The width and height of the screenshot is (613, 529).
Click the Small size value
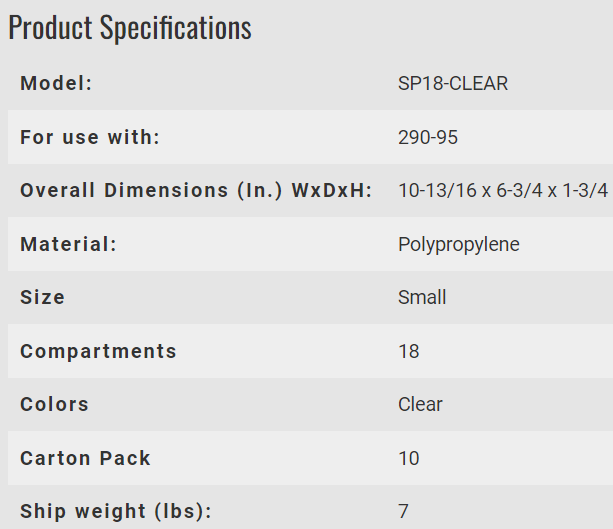(x=422, y=298)
